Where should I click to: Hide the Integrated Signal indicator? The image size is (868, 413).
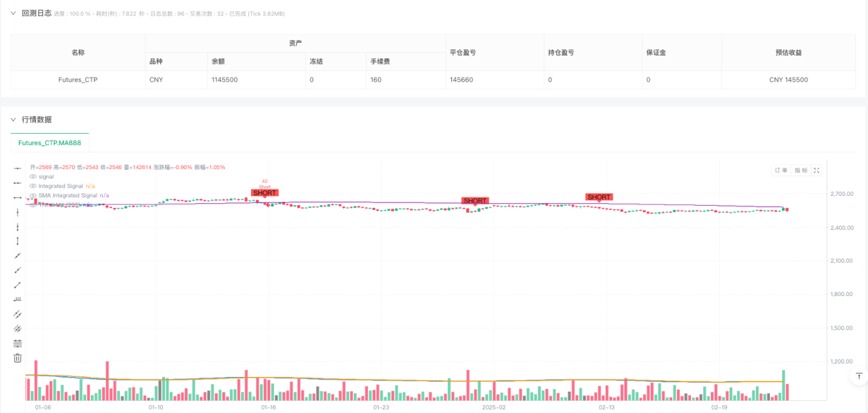(33, 186)
